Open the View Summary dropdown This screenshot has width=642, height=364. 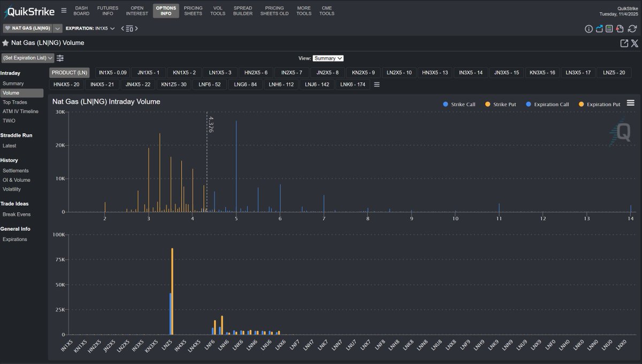pyautogui.click(x=328, y=58)
